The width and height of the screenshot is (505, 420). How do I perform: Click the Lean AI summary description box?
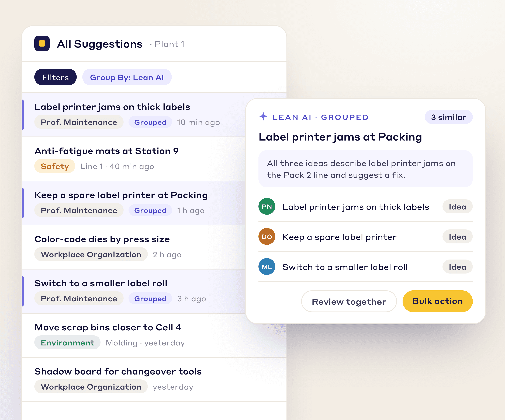pos(365,169)
